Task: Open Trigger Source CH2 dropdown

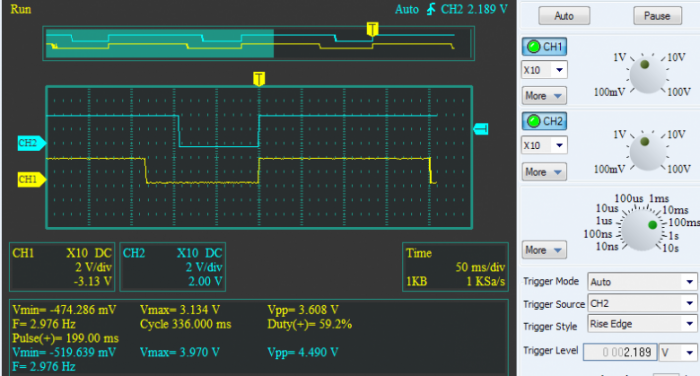Action: click(642, 304)
